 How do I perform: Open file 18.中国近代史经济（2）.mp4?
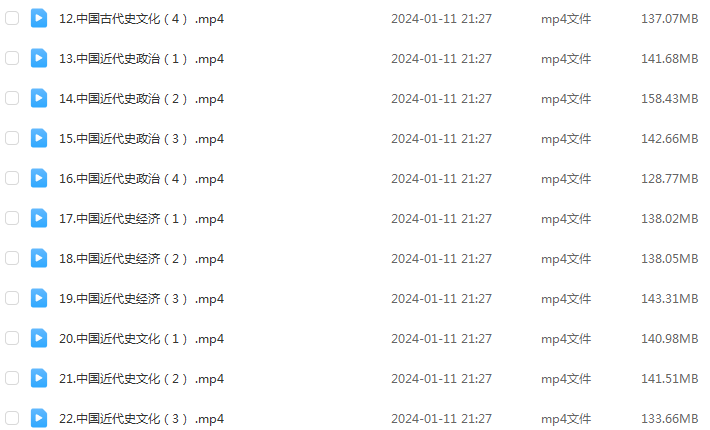(x=141, y=259)
